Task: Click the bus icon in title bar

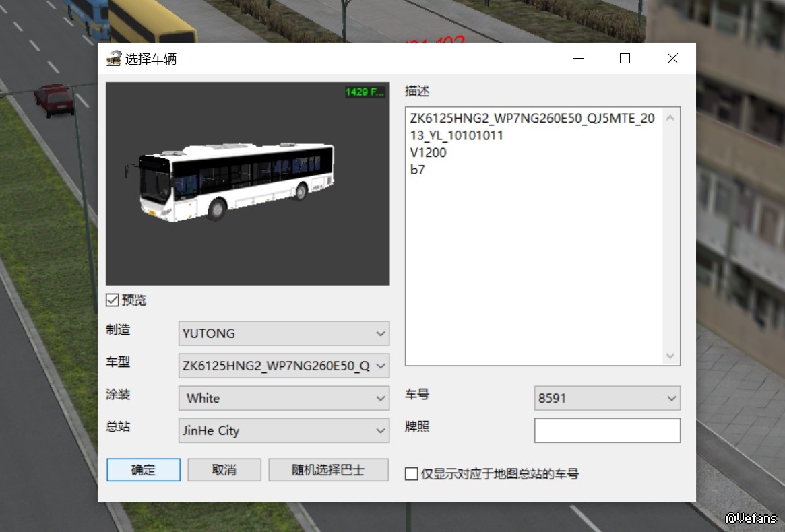Action: click(x=114, y=59)
